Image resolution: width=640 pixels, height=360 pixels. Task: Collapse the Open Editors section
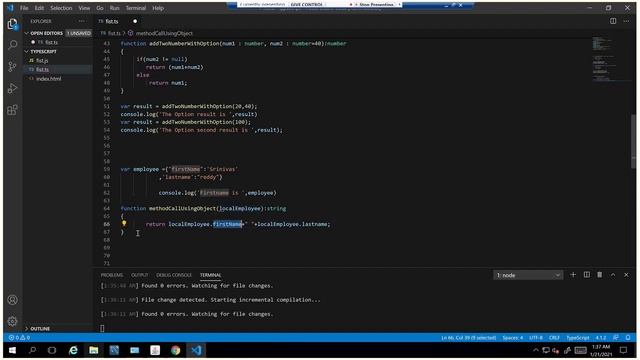[58, 33]
